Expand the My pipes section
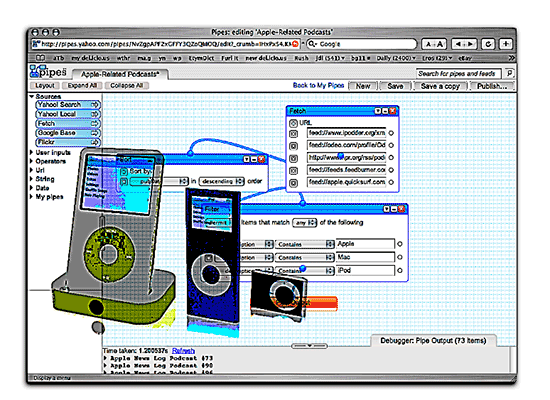This screenshot has height=400, width=550. 32,196
